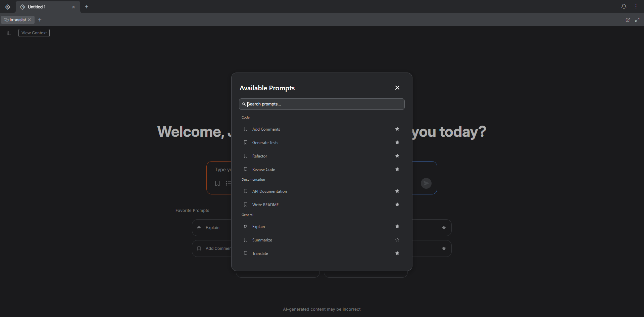Unfavorite star on Explain favorites row
The width and height of the screenshot is (644, 317).
click(x=444, y=228)
